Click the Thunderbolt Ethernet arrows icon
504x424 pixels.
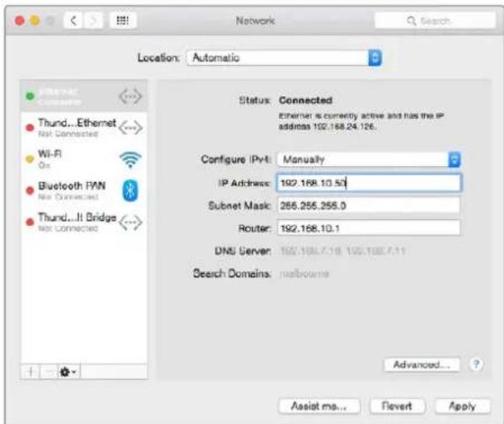[130, 127]
